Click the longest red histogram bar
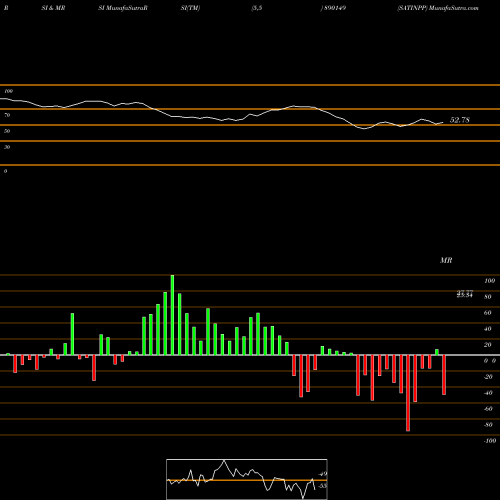The height and width of the screenshot is (500, 500). tap(408, 393)
